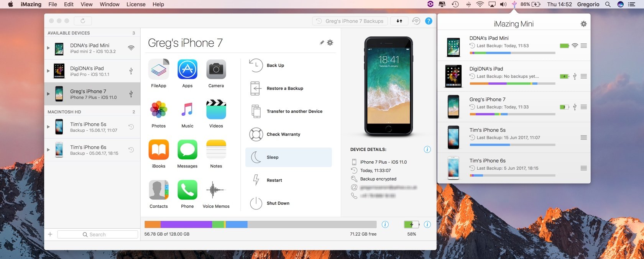Open the menu for Tim's iPhone 6s in iMazing Mini
Screen dimensions: 644x259
pyautogui.click(x=583, y=168)
